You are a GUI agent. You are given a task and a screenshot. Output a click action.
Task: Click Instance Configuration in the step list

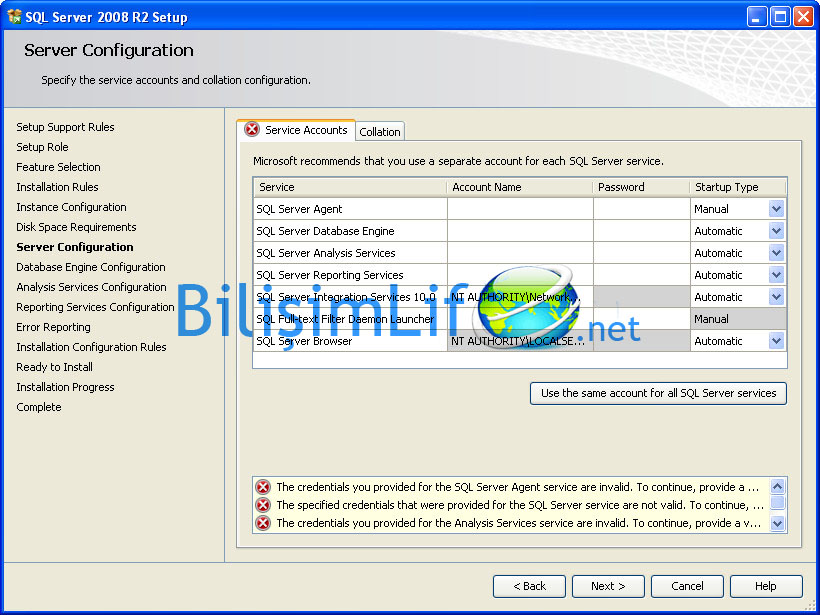point(72,207)
